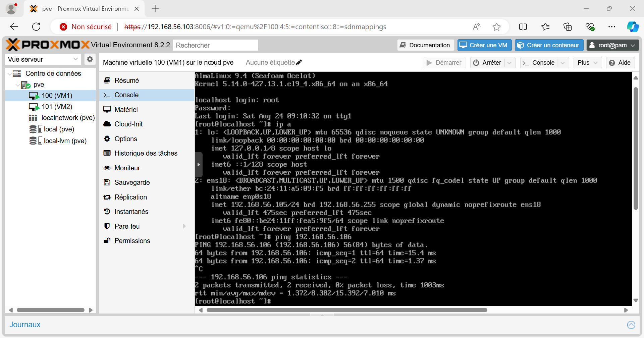644x338 pixels.
Task: Click Créer une VM button
Action: [x=484, y=45]
